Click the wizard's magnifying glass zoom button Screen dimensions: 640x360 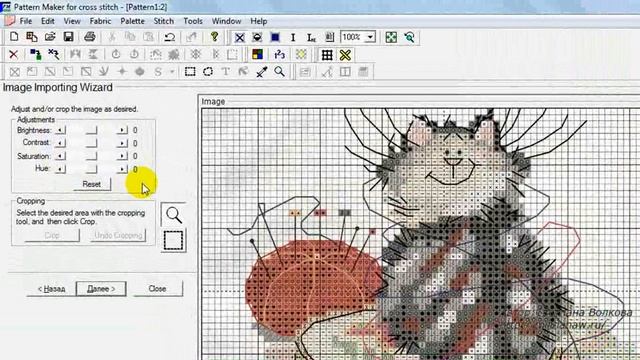coord(173,215)
